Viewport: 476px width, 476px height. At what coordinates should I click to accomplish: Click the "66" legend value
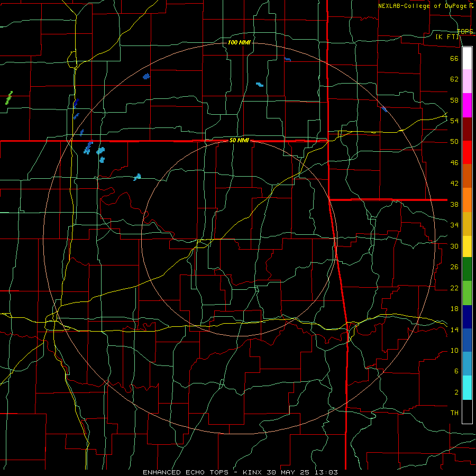(454, 58)
